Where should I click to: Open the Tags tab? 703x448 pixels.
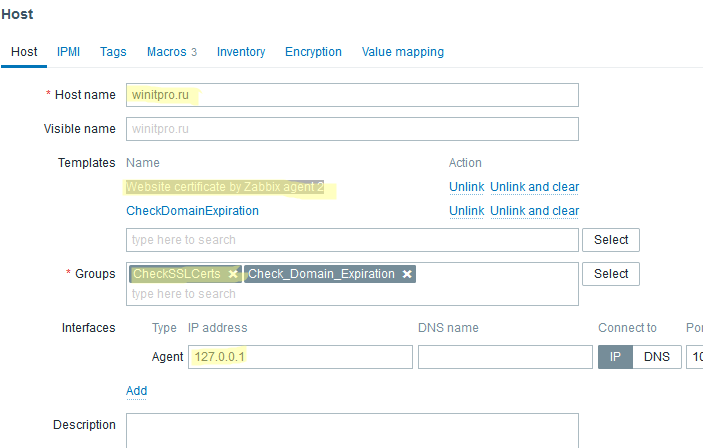tap(113, 52)
